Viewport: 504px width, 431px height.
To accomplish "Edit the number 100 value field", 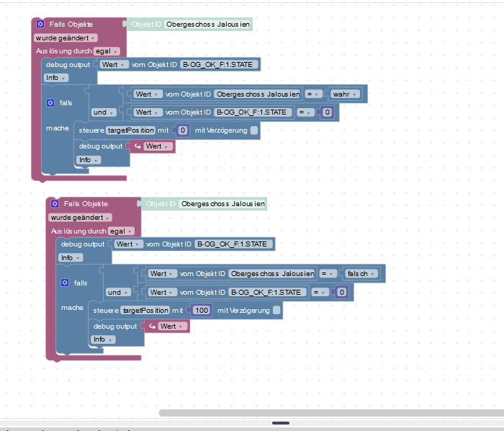I will pos(202,310).
